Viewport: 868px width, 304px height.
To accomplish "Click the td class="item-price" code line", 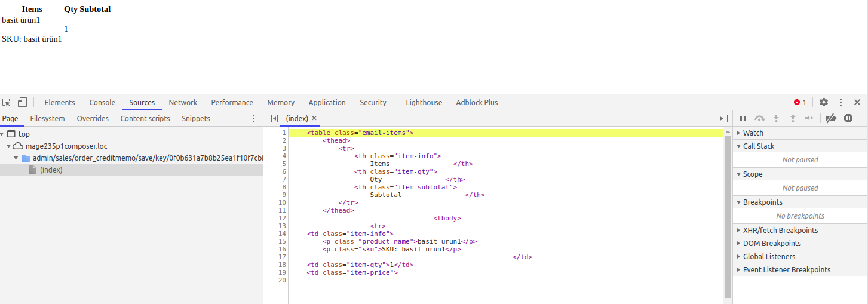I will point(352,272).
